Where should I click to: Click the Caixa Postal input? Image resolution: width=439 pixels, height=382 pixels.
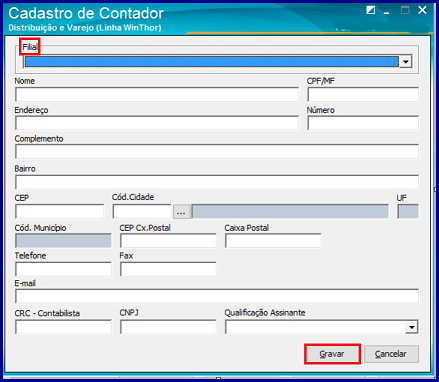click(x=273, y=241)
